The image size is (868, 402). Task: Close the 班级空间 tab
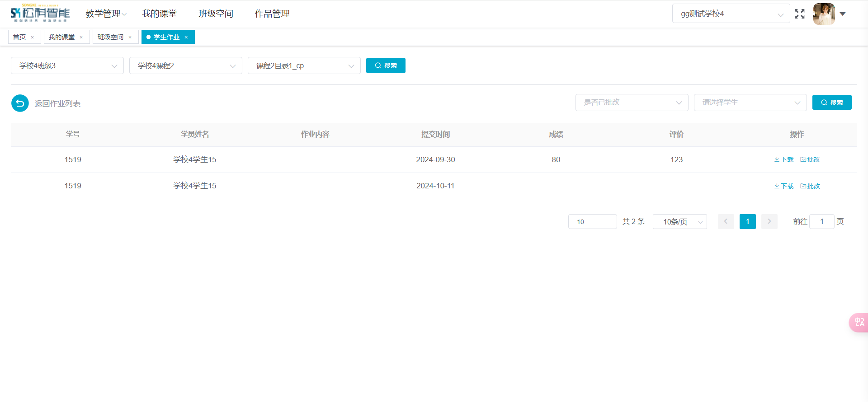130,37
